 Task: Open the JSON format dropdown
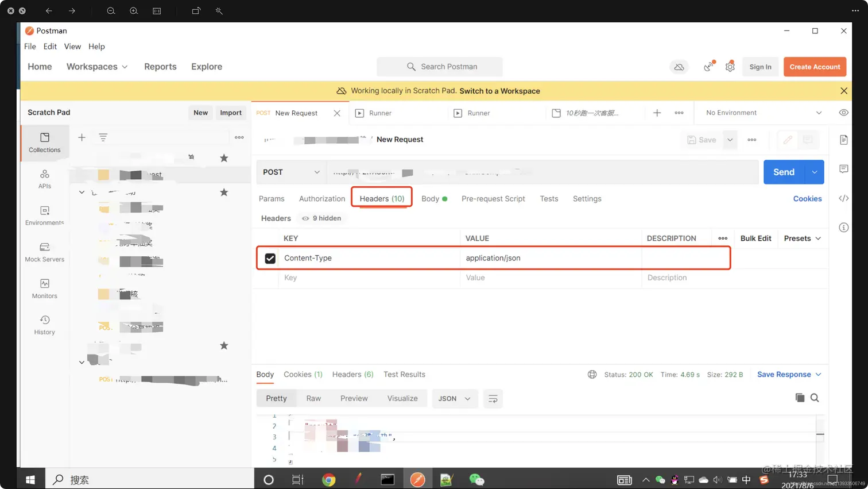(454, 399)
